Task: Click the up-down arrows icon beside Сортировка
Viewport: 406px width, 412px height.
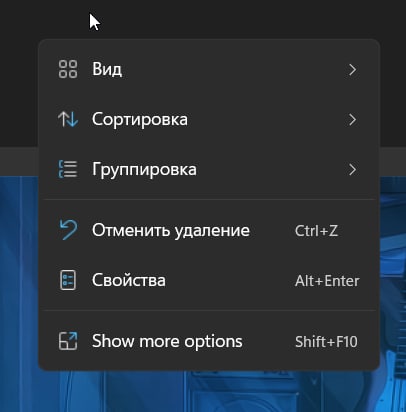Action: click(x=68, y=119)
